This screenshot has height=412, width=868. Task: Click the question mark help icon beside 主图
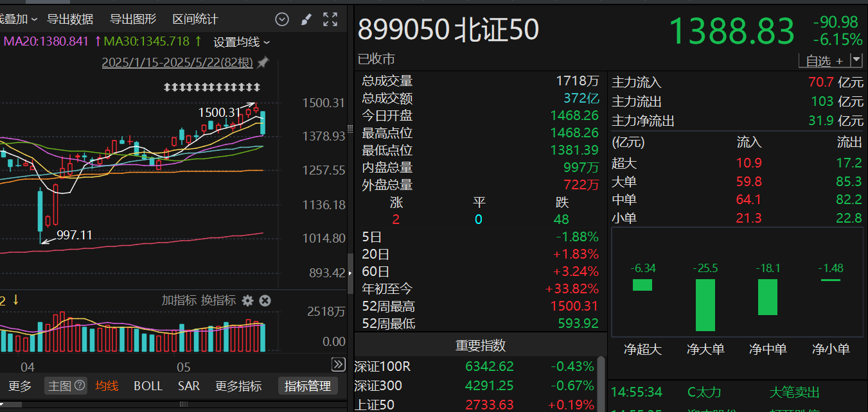80,386
